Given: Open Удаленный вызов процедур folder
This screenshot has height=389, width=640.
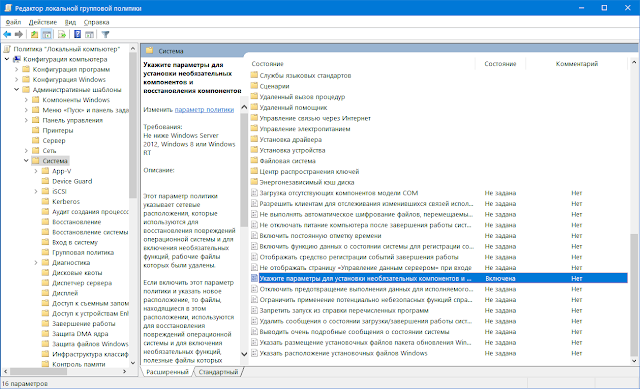Looking at the screenshot, I should (302, 97).
